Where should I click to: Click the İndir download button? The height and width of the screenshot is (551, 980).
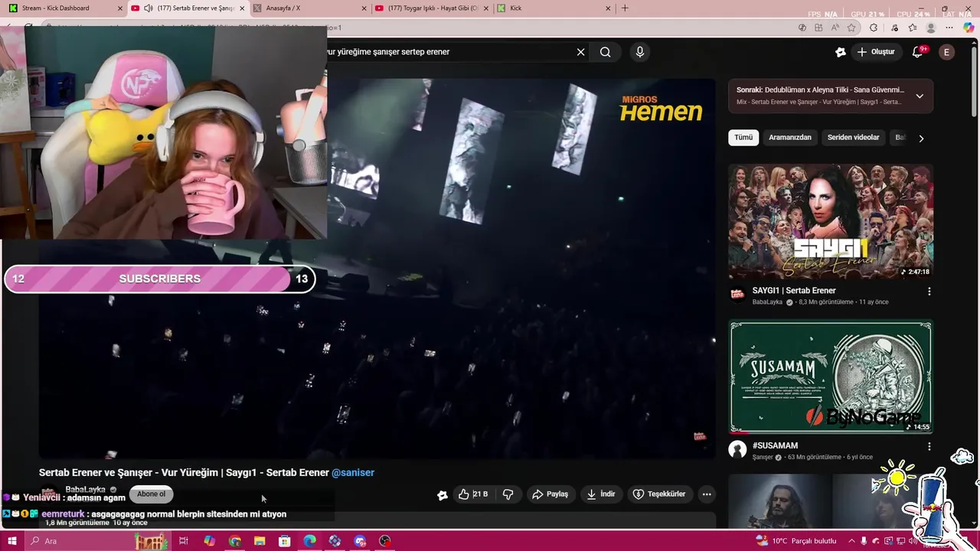click(x=601, y=494)
